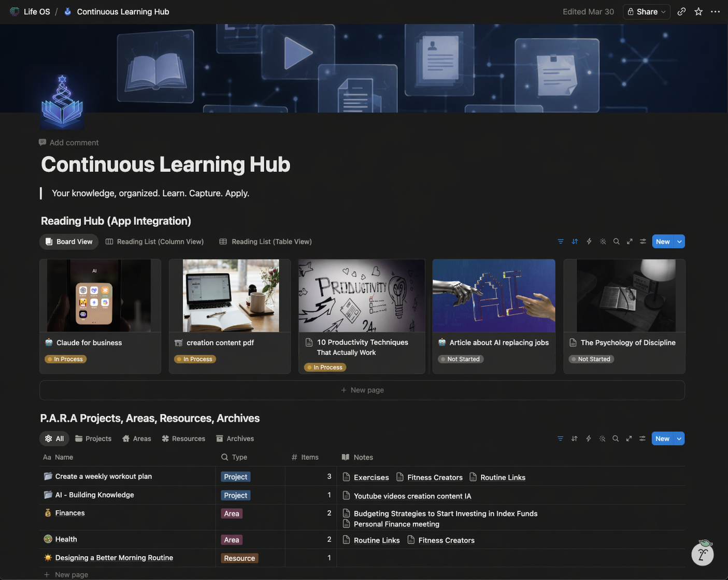Click the AI wand icon in the P.A.R.A toolbar
Viewport: 728px width, 580px height.
602,438
